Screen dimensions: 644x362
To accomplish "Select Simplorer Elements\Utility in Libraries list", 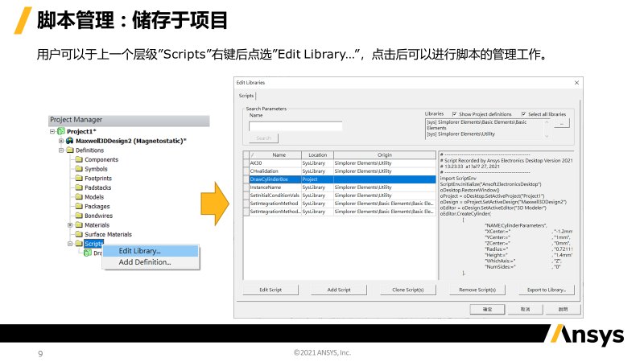I will (x=460, y=134).
